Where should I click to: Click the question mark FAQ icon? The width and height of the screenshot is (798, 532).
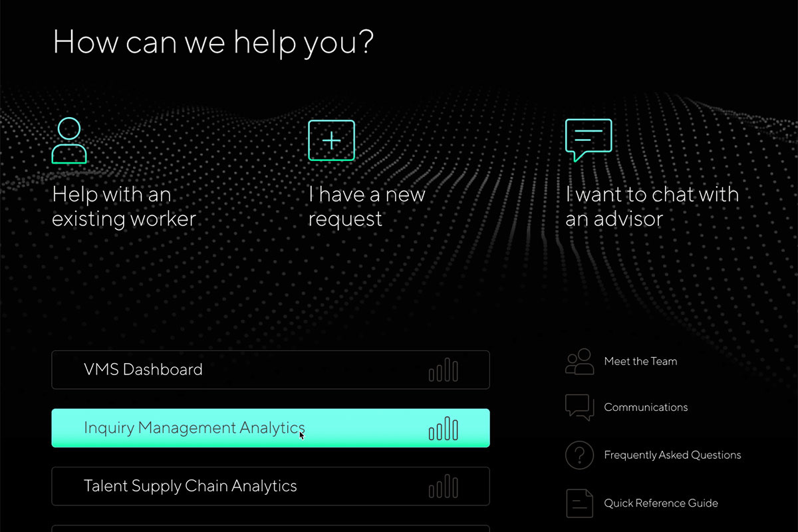click(579, 455)
